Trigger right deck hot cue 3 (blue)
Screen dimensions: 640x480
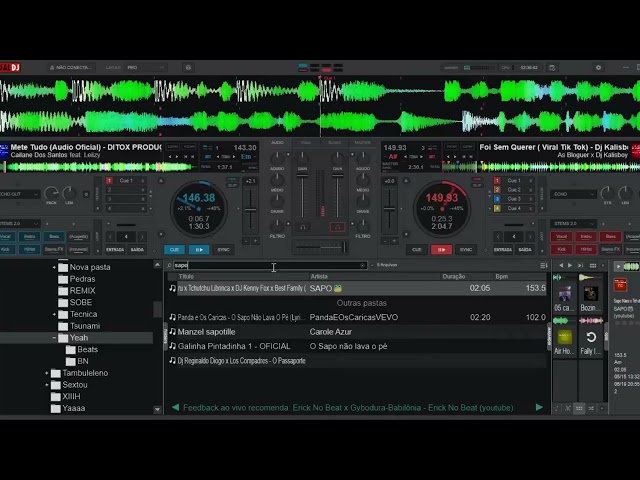point(497,199)
